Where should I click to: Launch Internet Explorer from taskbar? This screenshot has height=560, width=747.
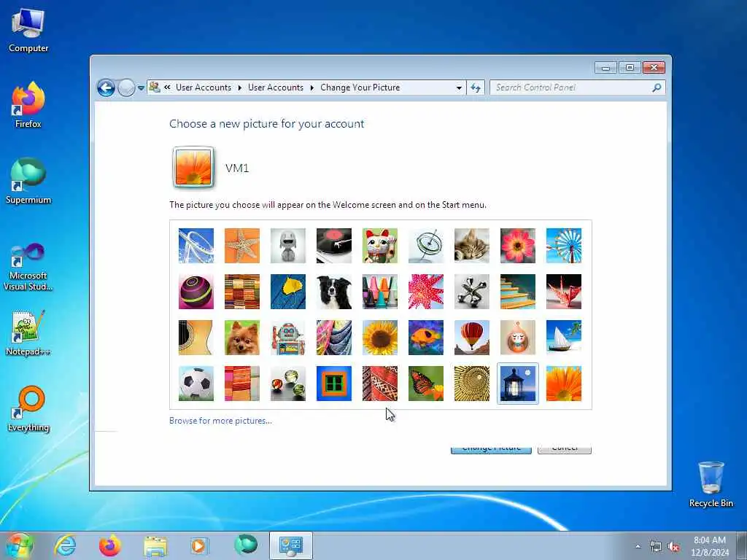[x=65, y=545]
